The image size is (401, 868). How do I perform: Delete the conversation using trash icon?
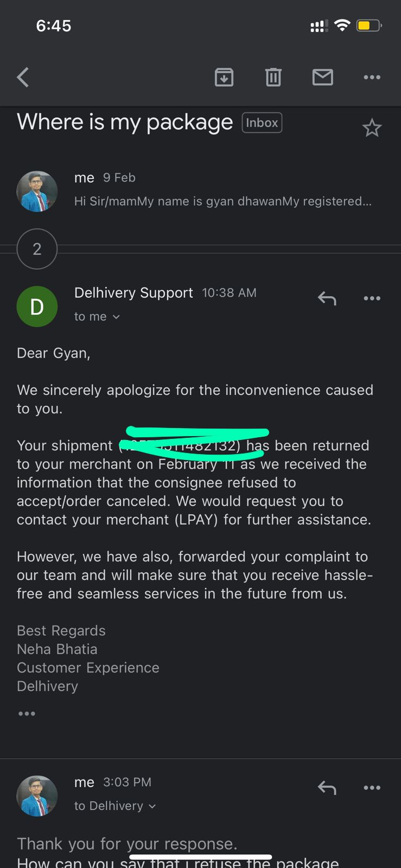point(273,78)
